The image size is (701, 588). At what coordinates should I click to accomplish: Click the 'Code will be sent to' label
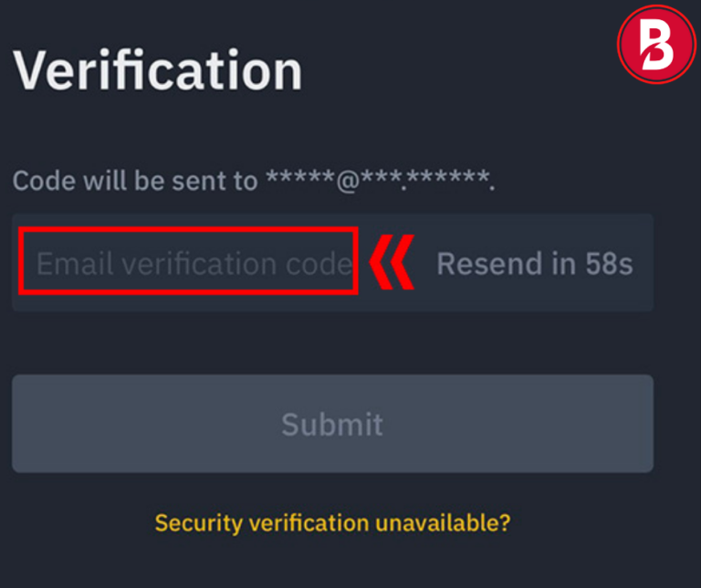pyautogui.click(x=135, y=181)
